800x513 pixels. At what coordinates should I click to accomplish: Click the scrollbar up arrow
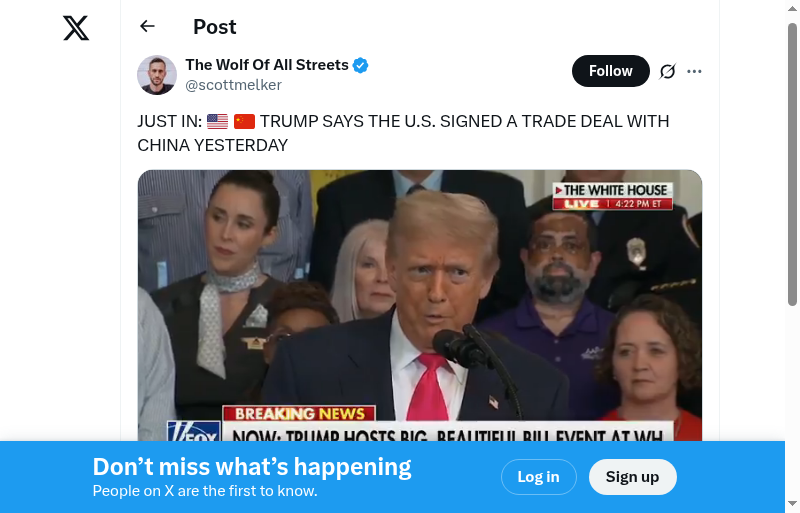click(x=792, y=8)
